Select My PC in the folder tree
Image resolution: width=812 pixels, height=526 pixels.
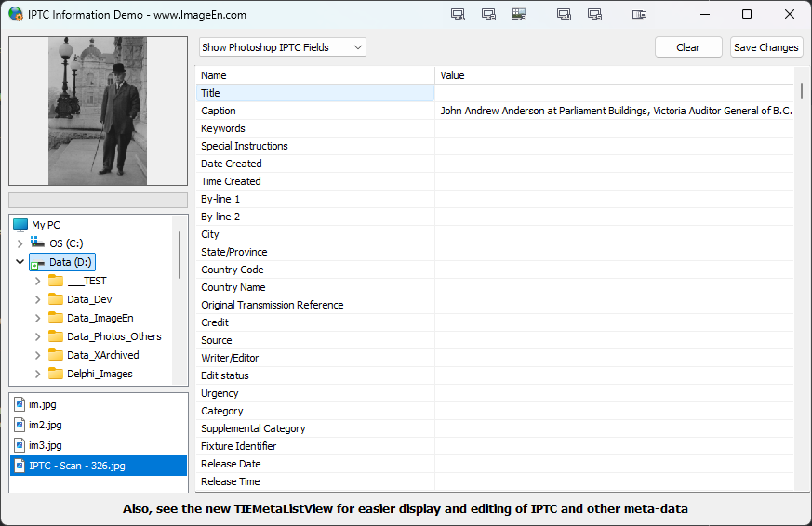pyautogui.click(x=45, y=225)
